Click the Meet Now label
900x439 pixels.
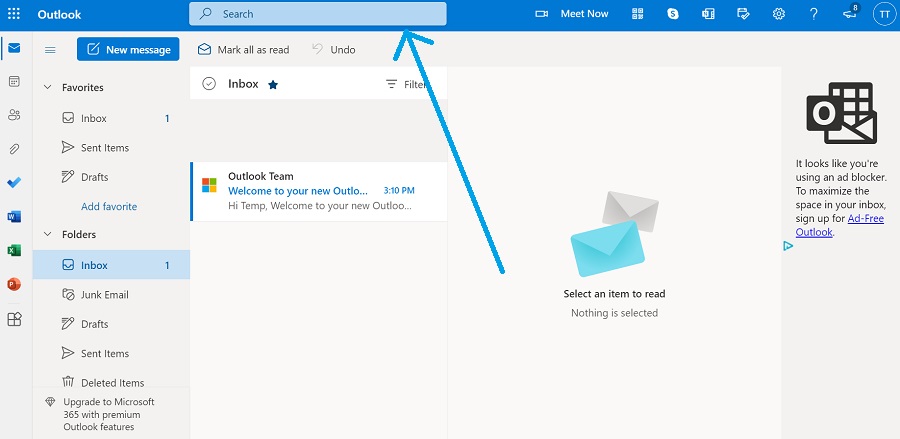coord(584,14)
